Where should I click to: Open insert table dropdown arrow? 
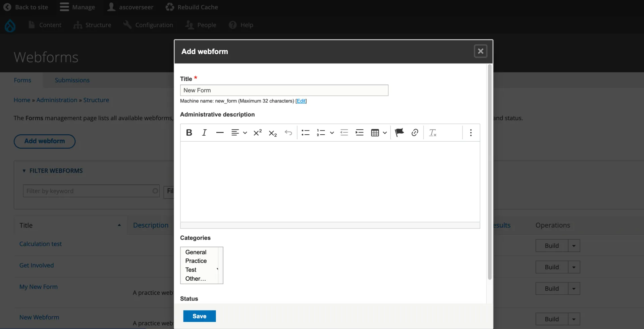click(x=385, y=133)
